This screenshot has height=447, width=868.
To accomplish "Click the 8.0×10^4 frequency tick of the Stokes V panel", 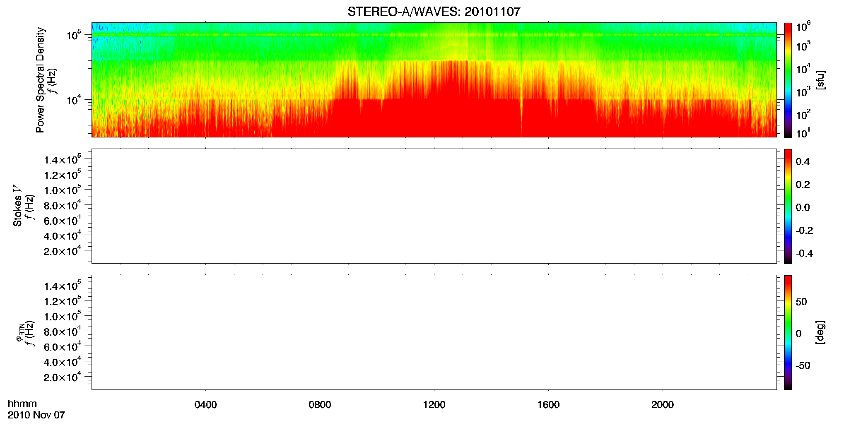I will pyautogui.click(x=63, y=205).
